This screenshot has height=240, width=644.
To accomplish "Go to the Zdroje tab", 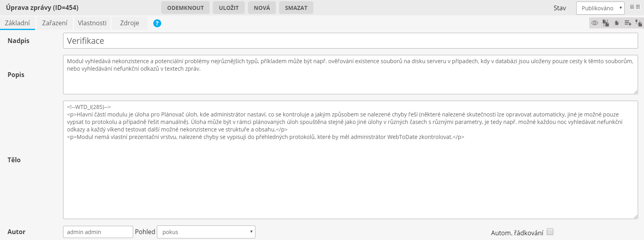I will click(x=130, y=23).
